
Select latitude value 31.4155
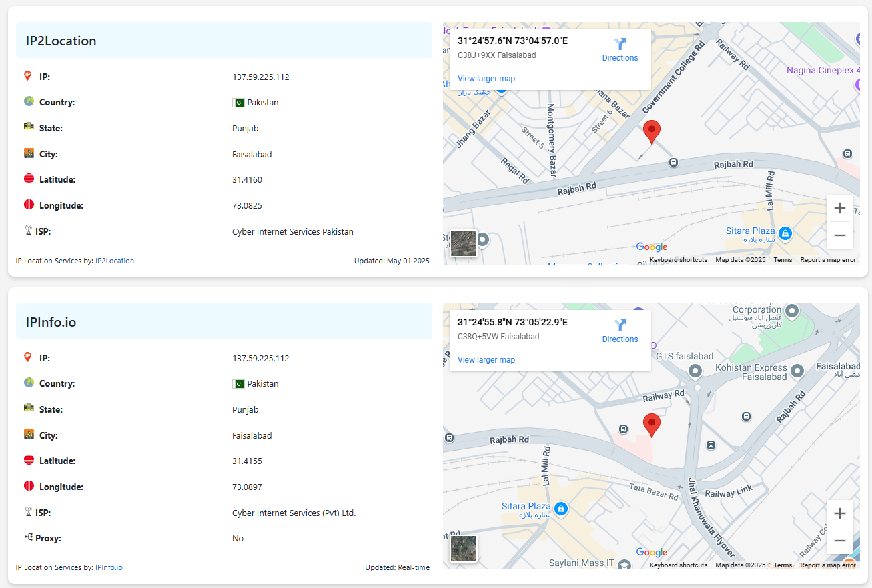coord(247,461)
